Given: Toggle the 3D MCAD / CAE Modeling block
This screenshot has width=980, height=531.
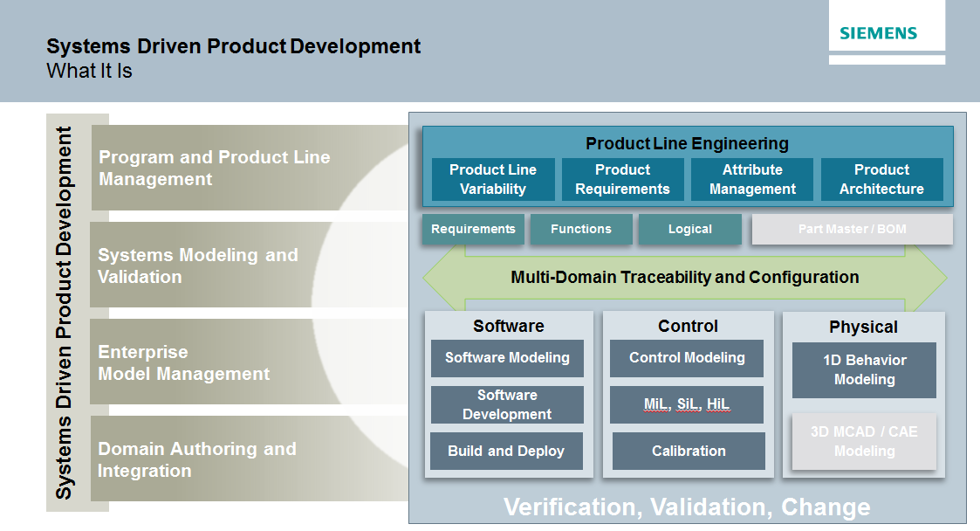Looking at the screenshot, I should click(x=863, y=442).
